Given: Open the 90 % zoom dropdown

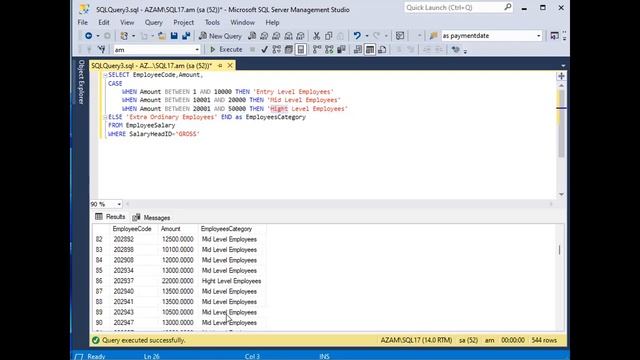Looking at the screenshot, I should tap(119, 204).
